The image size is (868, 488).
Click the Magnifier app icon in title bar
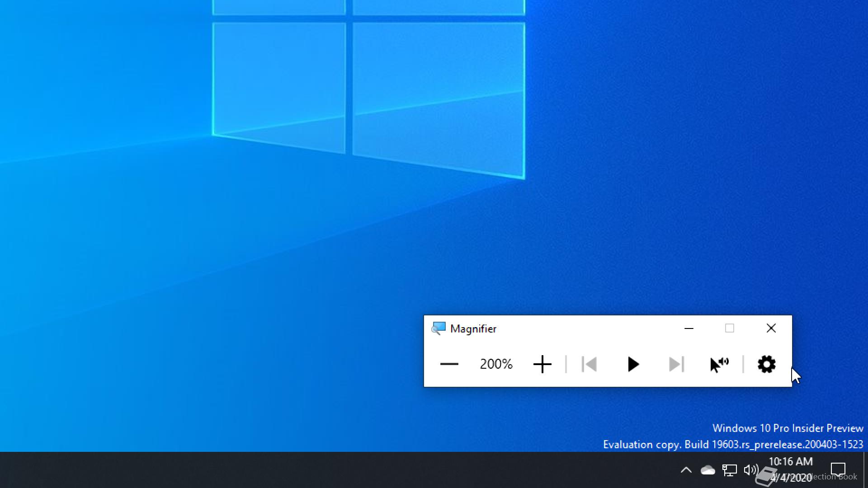click(438, 328)
